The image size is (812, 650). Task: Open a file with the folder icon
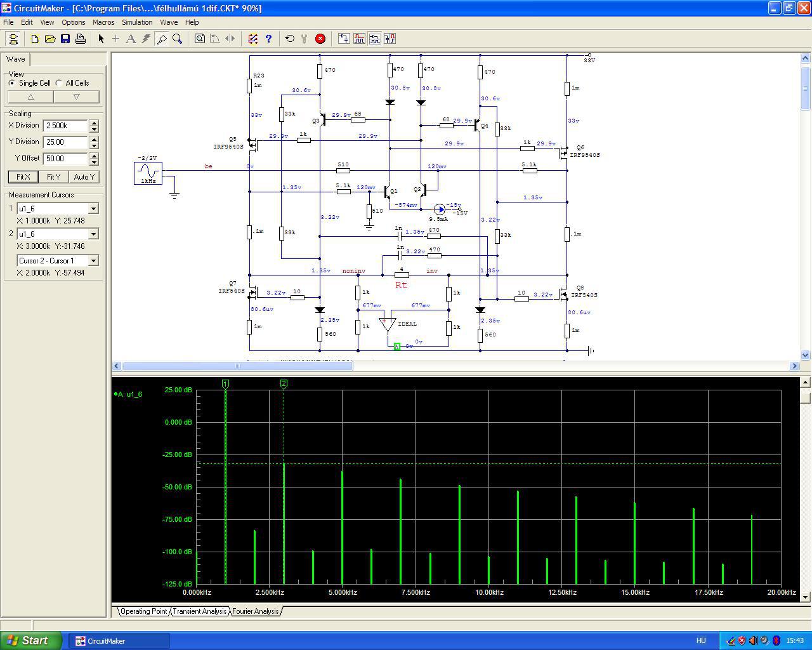[x=50, y=39]
